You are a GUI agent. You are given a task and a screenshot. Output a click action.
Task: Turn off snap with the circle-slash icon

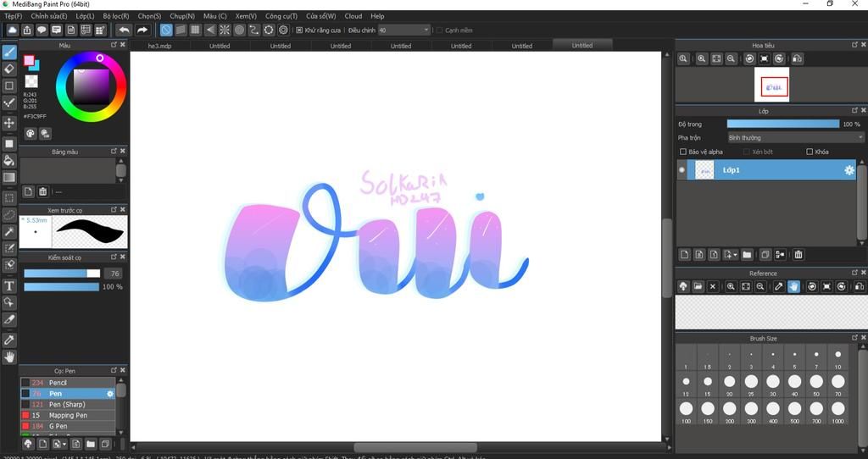[x=166, y=30]
